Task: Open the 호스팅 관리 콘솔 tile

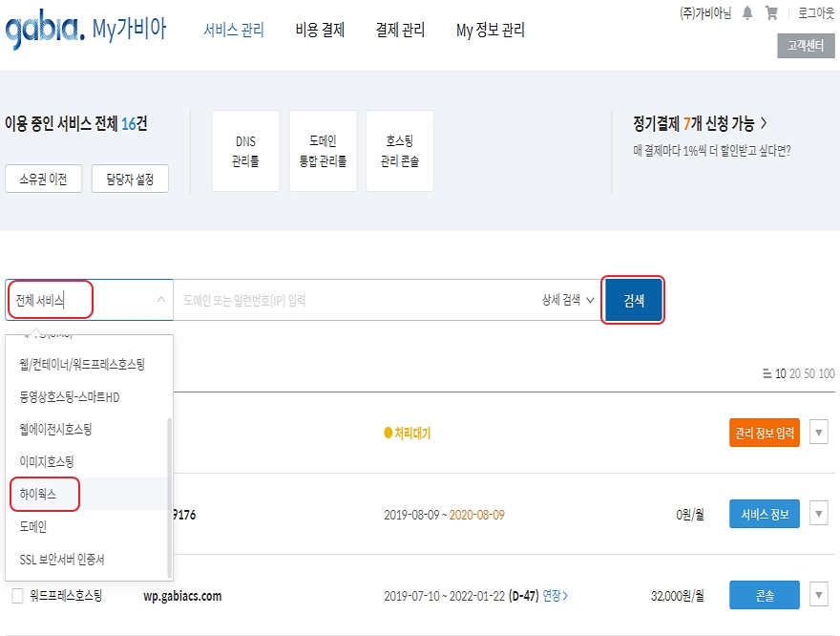Action: pos(399,151)
